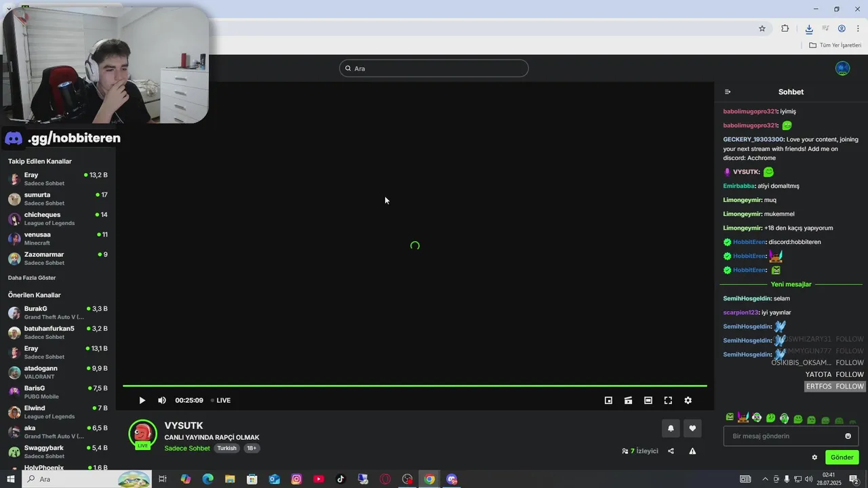
Task: Click the Discord logo in the overlay
Action: [14, 138]
